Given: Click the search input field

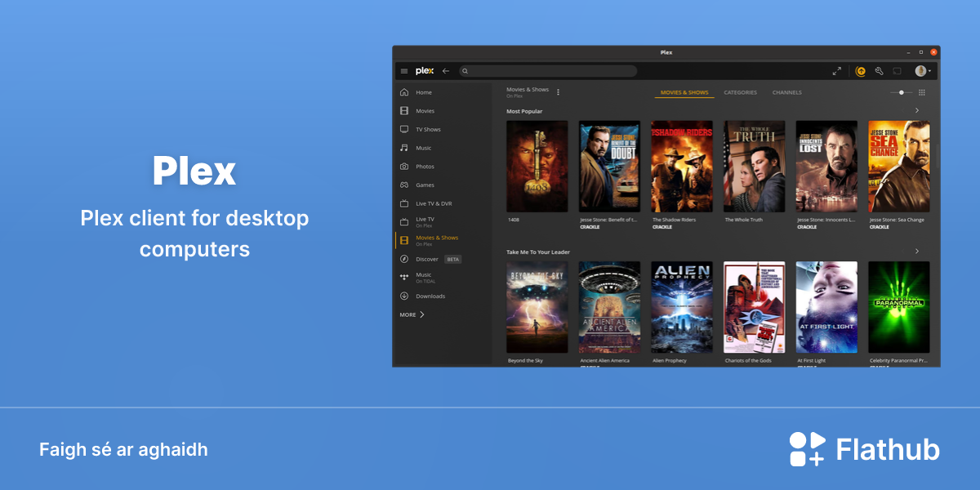Looking at the screenshot, I should 548,71.
